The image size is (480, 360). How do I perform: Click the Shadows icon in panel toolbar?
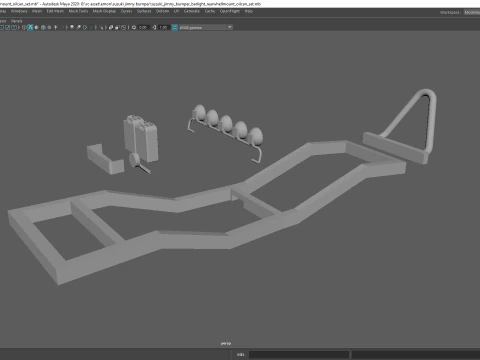[62, 27]
